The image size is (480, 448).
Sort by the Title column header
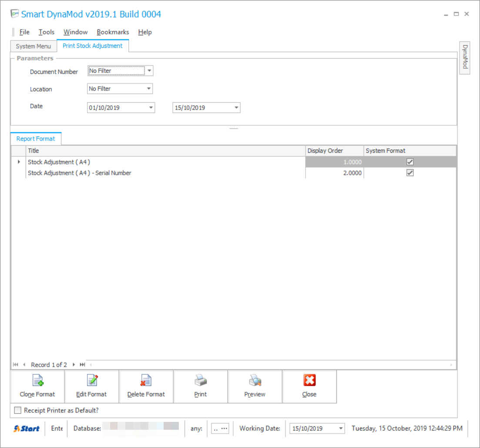click(x=166, y=150)
